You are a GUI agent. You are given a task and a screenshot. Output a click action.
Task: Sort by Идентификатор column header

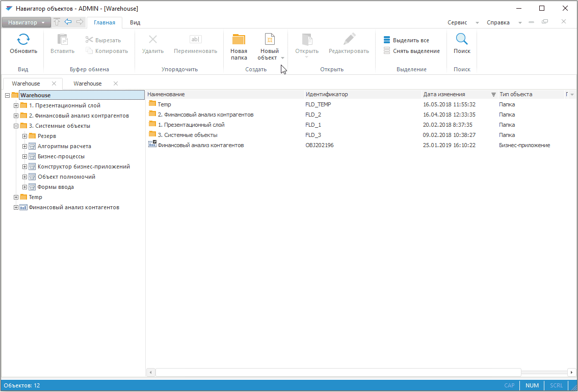pyautogui.click(x=363, y=94)
